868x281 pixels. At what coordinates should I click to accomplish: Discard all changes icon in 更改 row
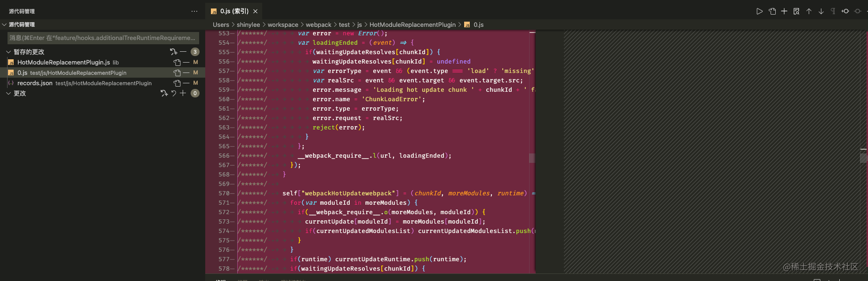174,93
